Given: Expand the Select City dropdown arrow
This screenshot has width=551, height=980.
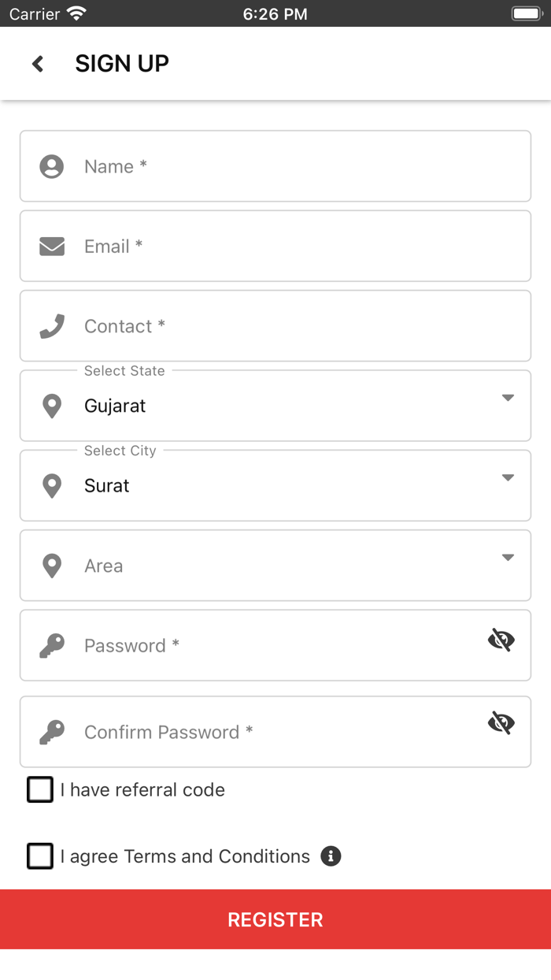Looking at the screenshot, I should tap(508, 477).
